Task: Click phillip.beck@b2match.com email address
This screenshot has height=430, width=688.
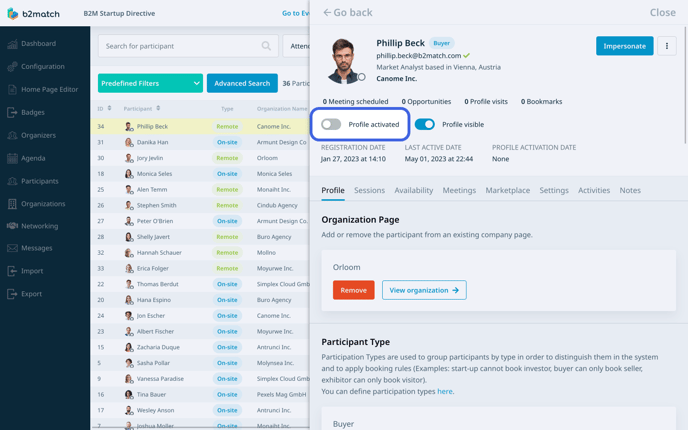Action: tap(419, 56)
